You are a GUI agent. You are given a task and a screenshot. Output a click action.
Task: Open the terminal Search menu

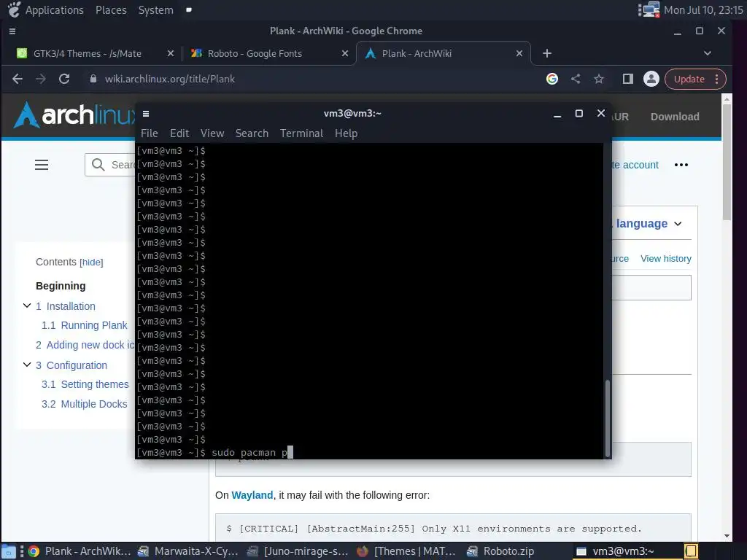pyautogui.click(x=252, y=133)
